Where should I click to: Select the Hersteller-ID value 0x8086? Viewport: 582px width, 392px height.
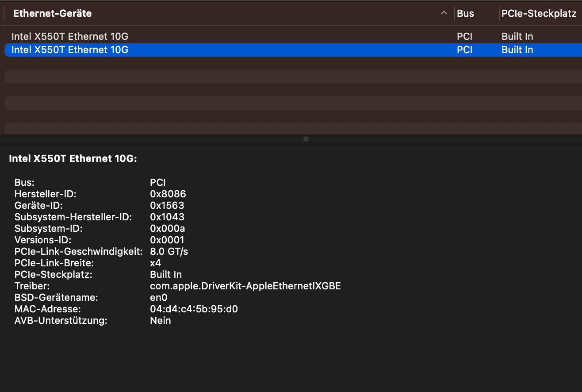click(x=168, y=194)
